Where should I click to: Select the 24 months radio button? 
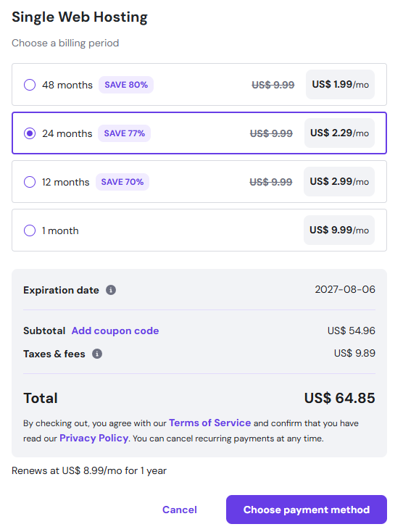30,133
